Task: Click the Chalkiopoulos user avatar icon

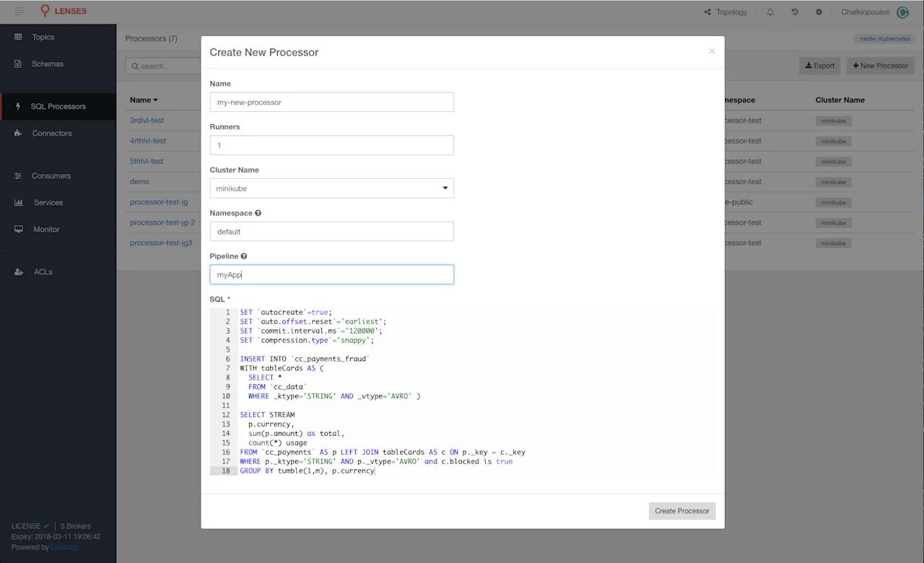Action: pos(902,12)
